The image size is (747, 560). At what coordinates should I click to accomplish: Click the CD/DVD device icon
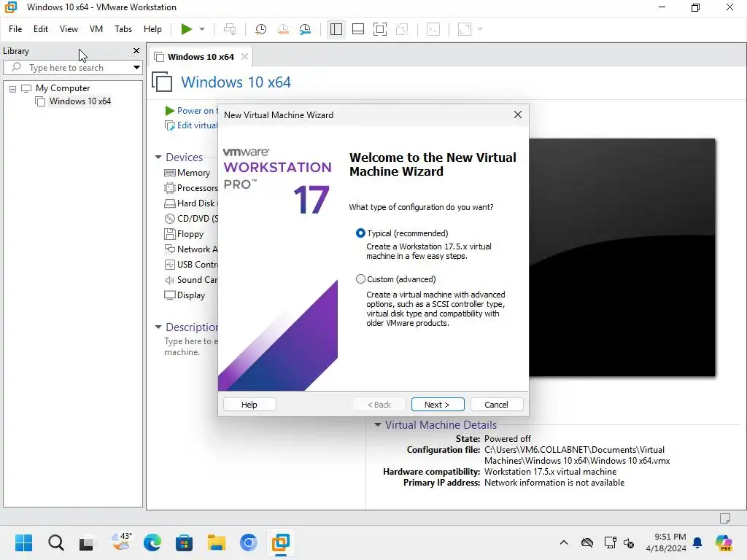coord(169,219)
